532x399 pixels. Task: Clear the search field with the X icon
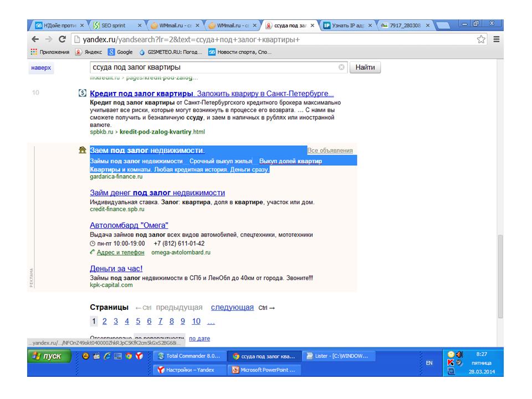[341, 67]
